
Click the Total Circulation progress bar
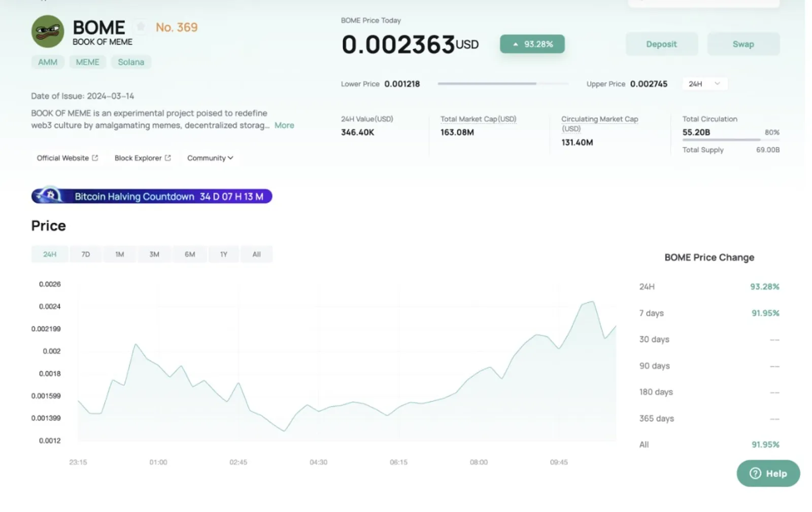(x=731, y=140)
